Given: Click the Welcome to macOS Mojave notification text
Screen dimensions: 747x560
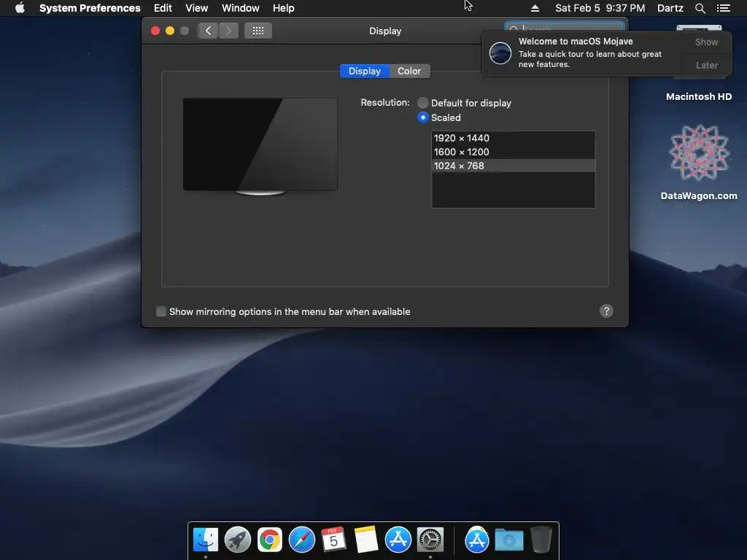Looking at the screenshot, I should [576, 42].
